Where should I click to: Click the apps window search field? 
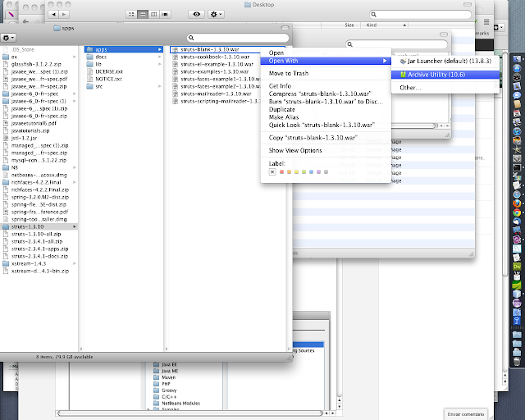[x=238, y=38]
